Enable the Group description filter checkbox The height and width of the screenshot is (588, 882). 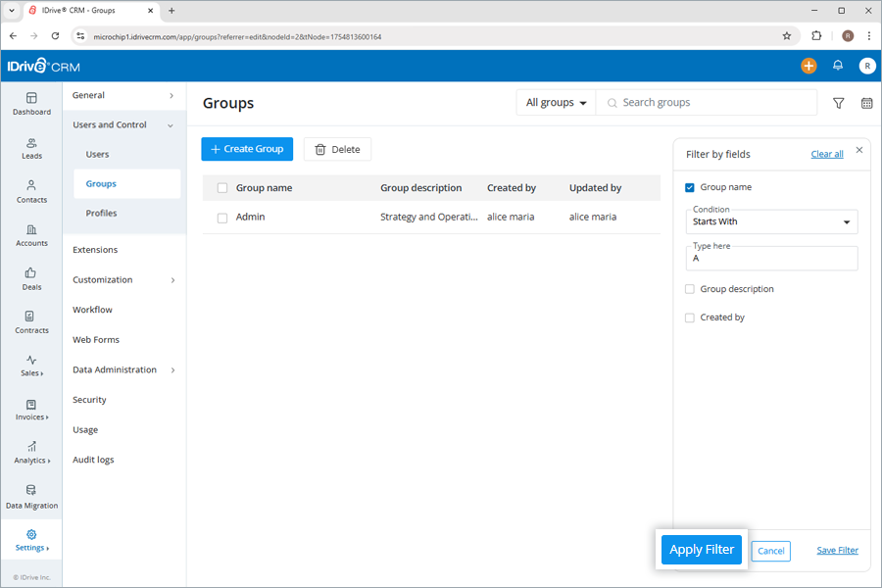click(x=689, y=288)
